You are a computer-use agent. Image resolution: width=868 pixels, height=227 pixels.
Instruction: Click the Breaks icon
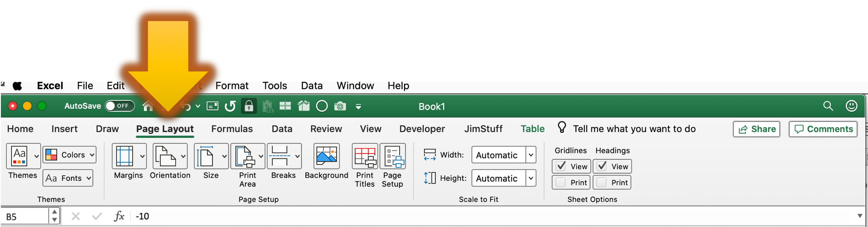280,156
